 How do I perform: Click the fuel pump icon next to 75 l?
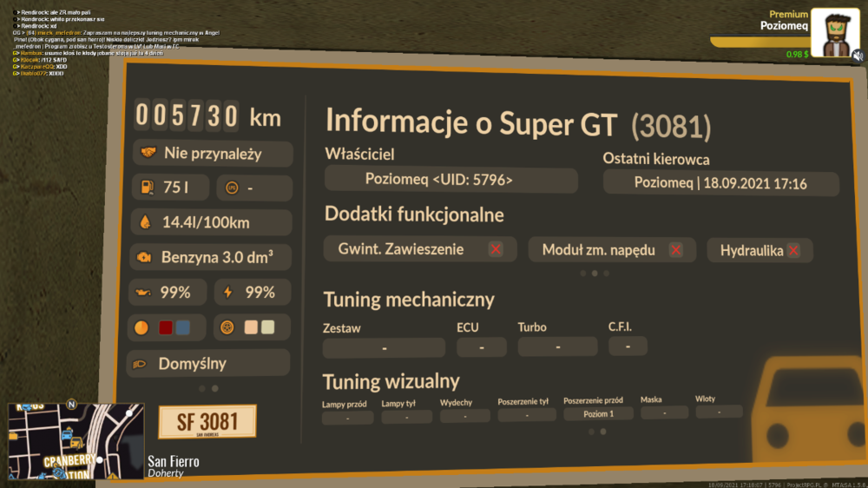(x=148, y=188)
